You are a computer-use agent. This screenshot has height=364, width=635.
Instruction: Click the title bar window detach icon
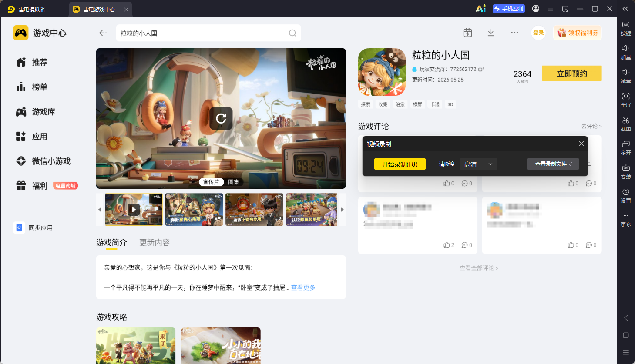565,9
